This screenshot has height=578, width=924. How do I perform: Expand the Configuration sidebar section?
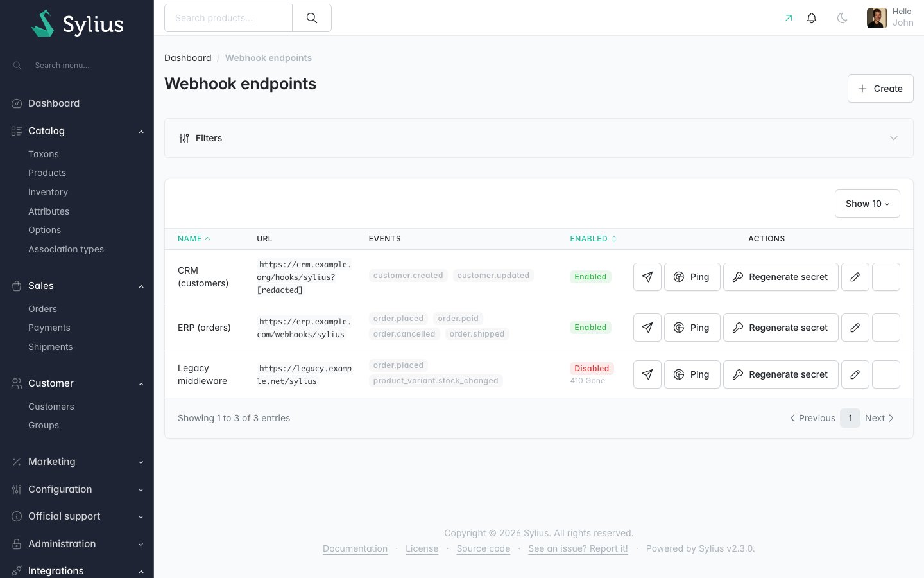pos(77,489)
